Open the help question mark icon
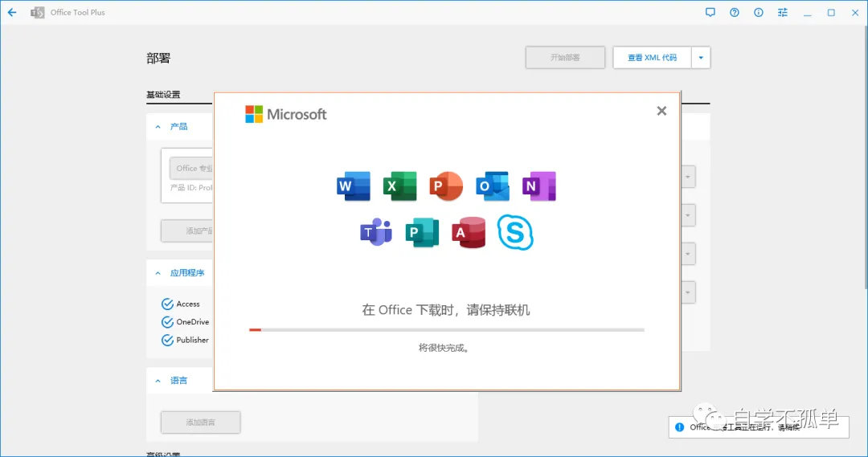This screenshot has width=868, height=457. [734, 12]
